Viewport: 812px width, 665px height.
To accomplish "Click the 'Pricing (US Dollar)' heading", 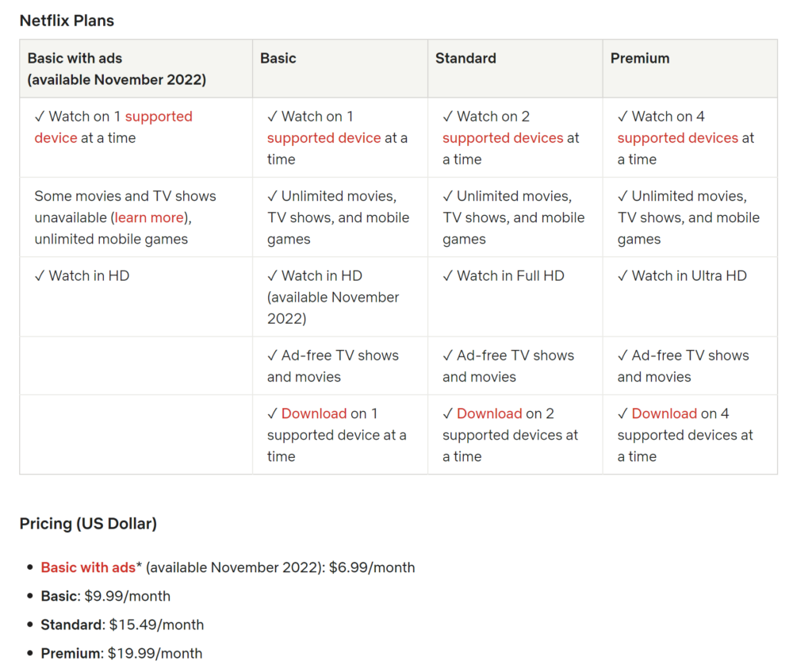I will pyautogui.click(x=88, y=524).
